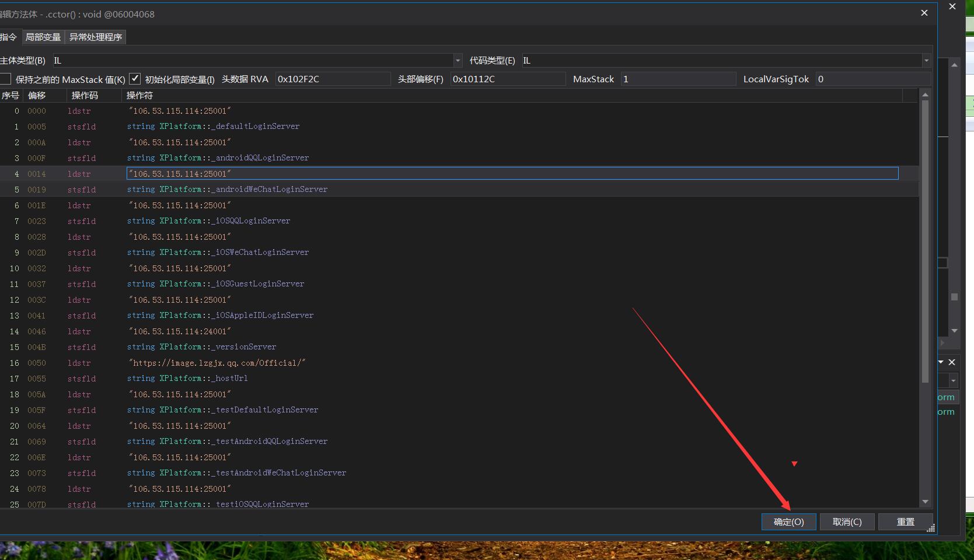Screen dimensions: 974x560
Task: Toggle 保持之前的 MaxStack 值 checkbox
Action: pos(6,79)
